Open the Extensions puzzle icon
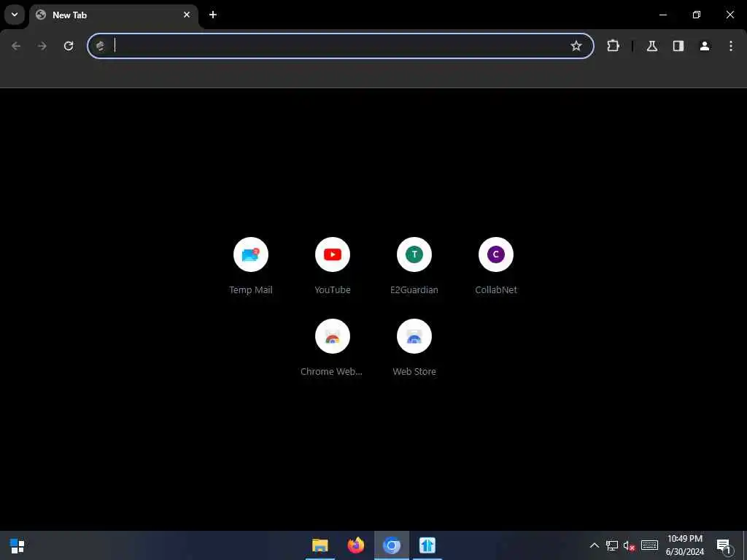 pyautogui.click(x=613, y=46)
